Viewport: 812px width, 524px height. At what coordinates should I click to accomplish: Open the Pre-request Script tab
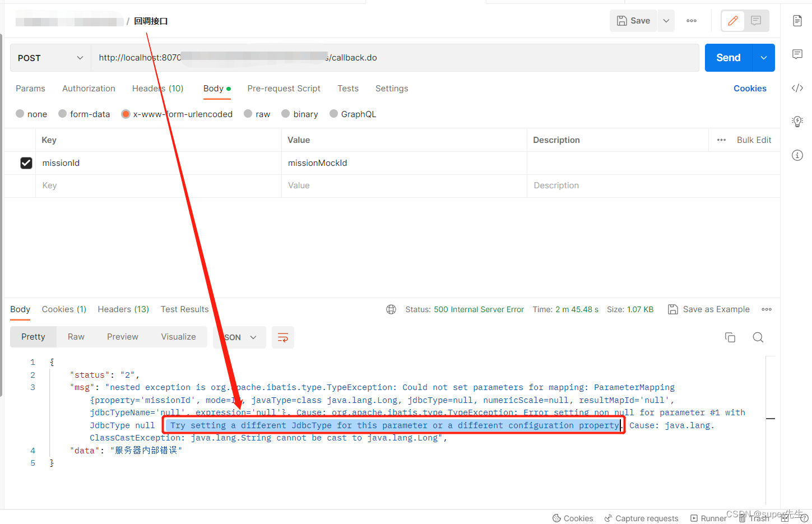284,89
